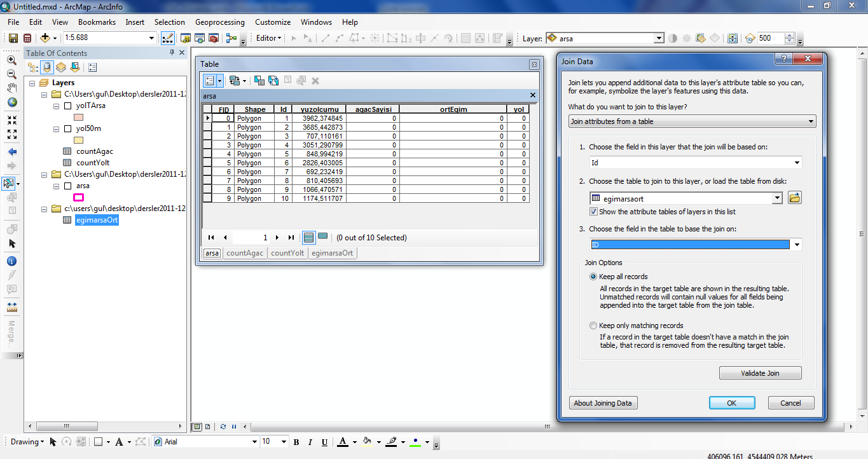The width and height of the screenshot is (868, 459).
Task: Select the Pan hand tool
Action: pos(11,88)
